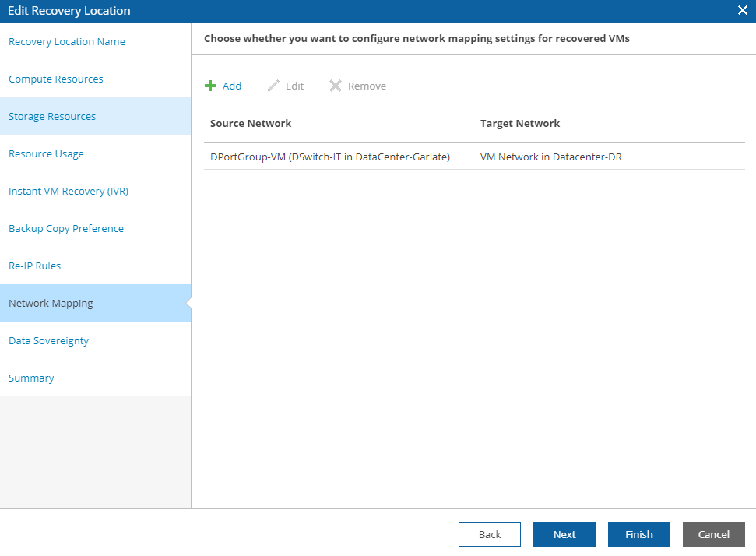The height and width of the screenshot is (556, 756).
Task: Open the Data Sovereignty step
Action: [49, 341]
